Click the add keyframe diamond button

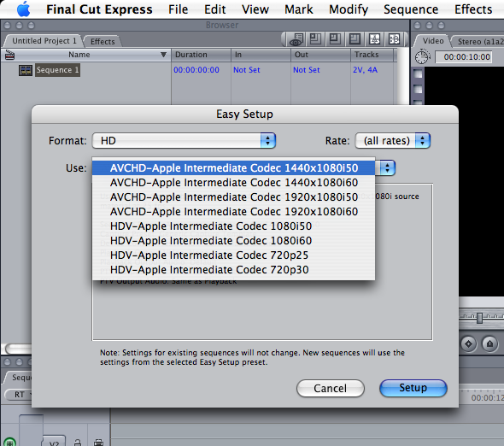click(468, 343)
